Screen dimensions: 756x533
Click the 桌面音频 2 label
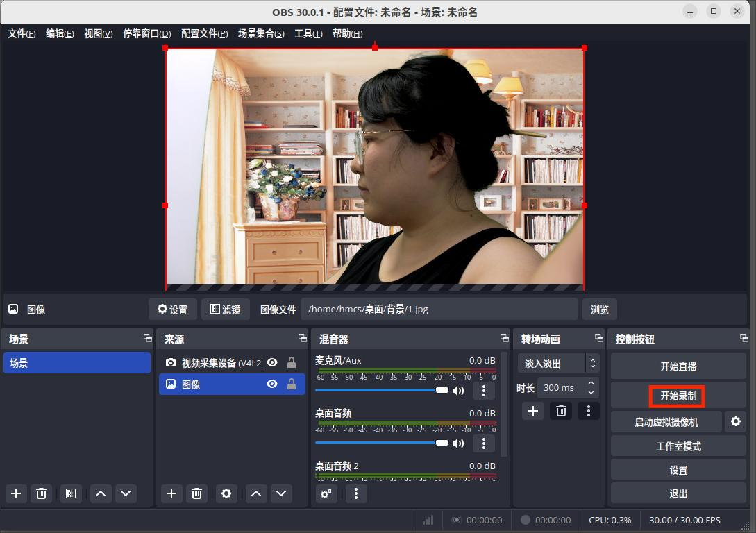click(337, 466)
